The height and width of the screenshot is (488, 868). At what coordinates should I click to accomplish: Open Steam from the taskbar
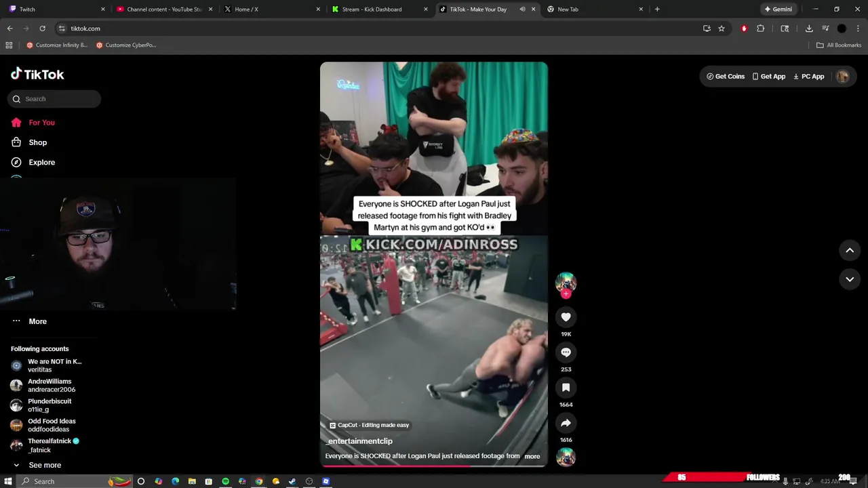click(x=292, y=481)
